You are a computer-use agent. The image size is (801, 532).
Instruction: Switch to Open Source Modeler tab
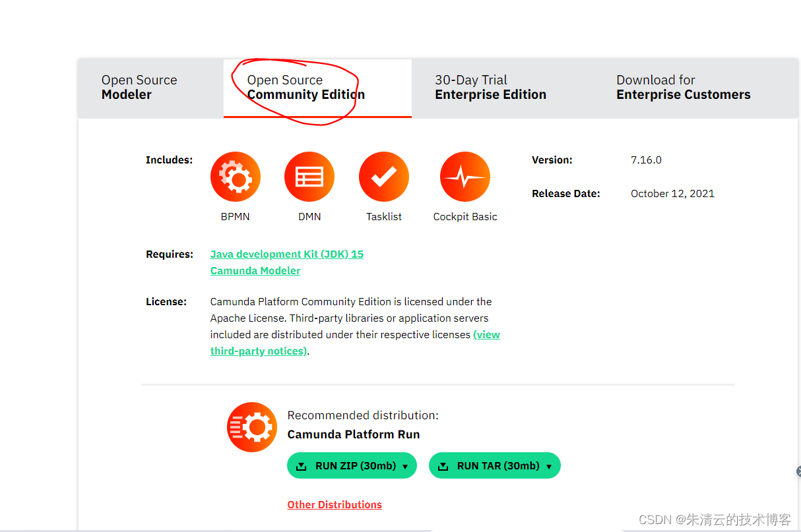pyautogui.click(x=150, y=88)
